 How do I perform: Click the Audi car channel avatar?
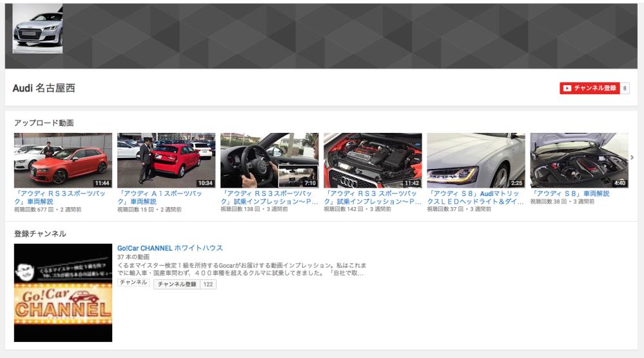click(37, 28)
